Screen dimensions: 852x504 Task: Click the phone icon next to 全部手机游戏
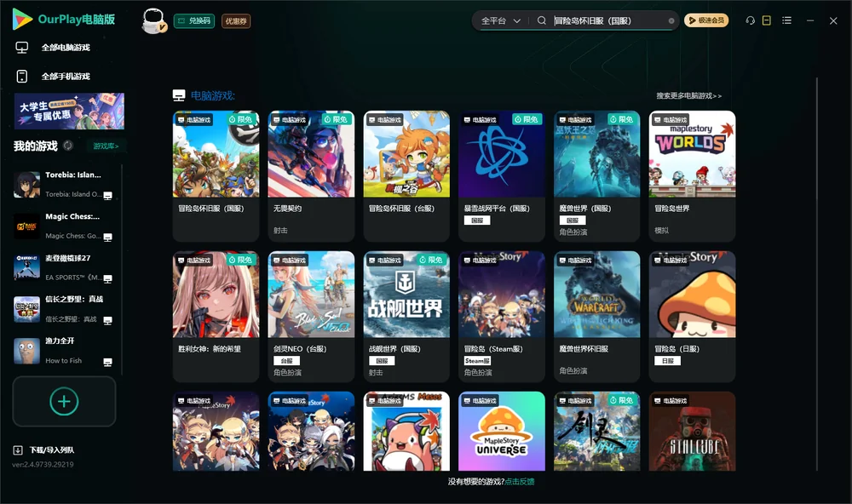point(22,77)
